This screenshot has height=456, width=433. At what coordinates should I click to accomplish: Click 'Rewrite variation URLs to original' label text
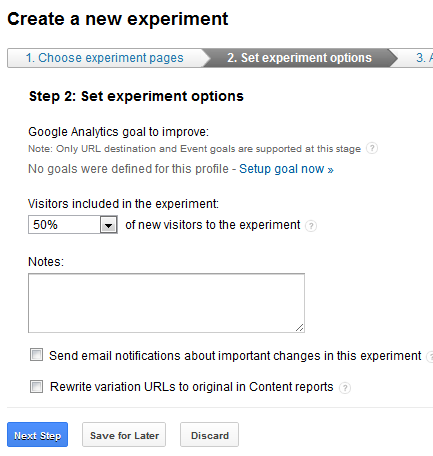point(192,387)
